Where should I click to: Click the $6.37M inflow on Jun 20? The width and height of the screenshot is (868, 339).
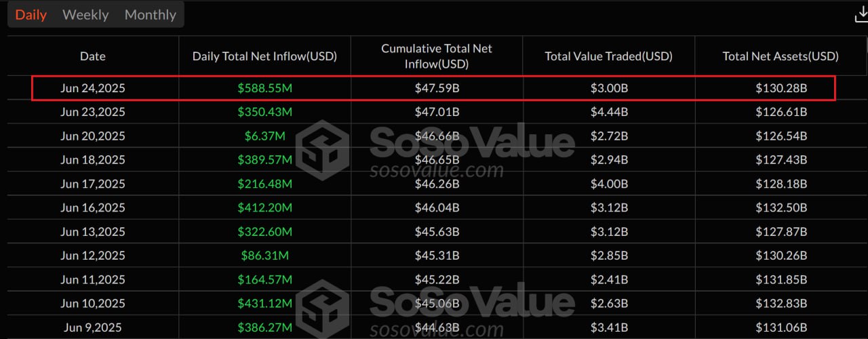click(x=265, y=136)
